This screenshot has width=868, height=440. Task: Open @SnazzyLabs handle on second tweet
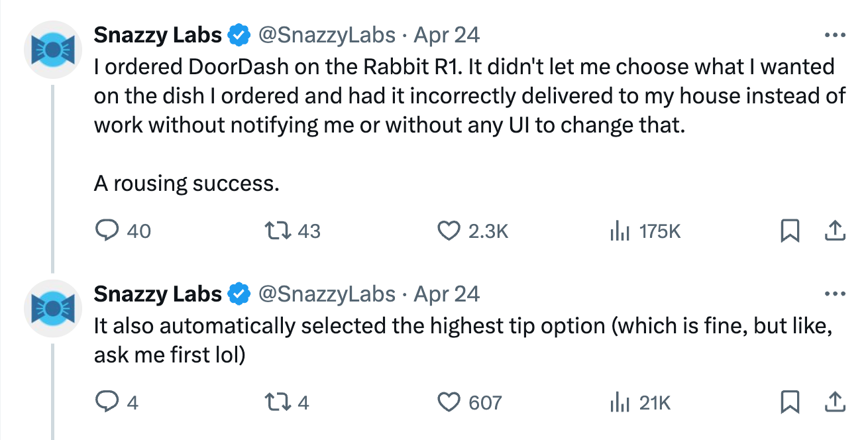[326, 294]
